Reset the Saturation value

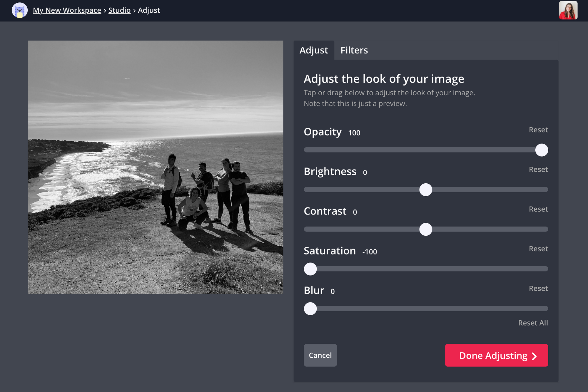point(538,249)
